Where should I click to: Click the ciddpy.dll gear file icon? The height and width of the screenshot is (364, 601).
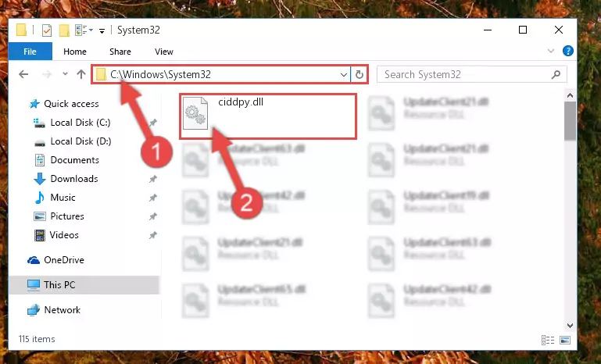tap(195, 113)
